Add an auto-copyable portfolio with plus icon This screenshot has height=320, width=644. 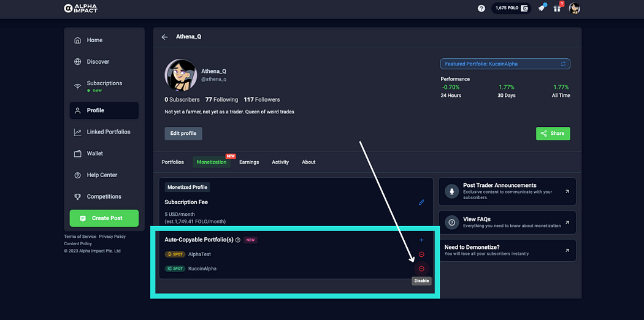(421, 240)
